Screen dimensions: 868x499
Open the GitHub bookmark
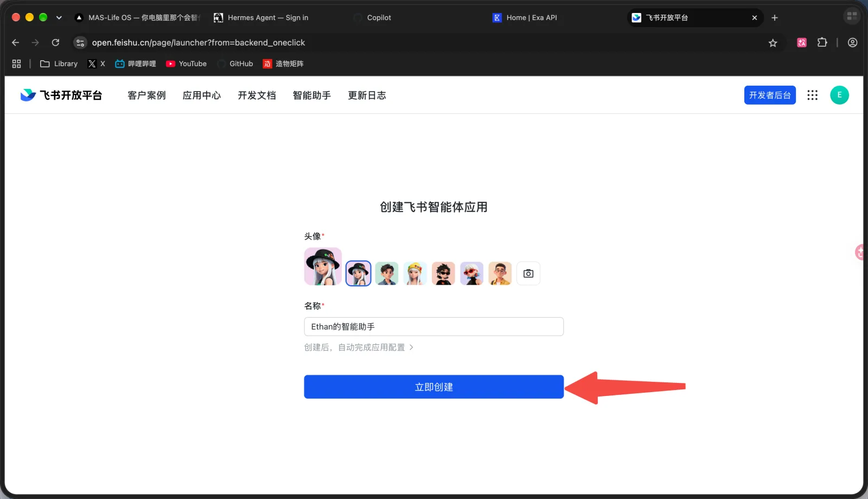click(235, 63)
